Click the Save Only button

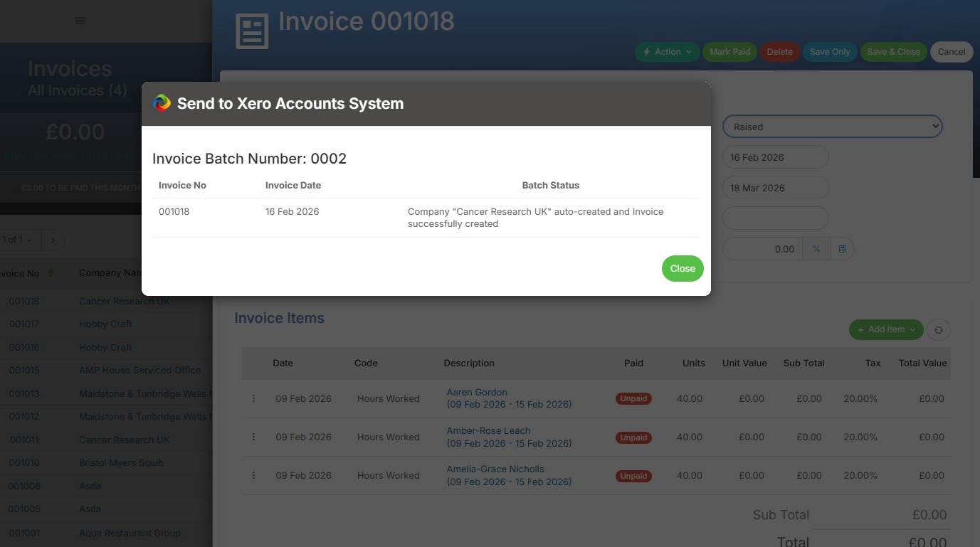click(830, 52)
